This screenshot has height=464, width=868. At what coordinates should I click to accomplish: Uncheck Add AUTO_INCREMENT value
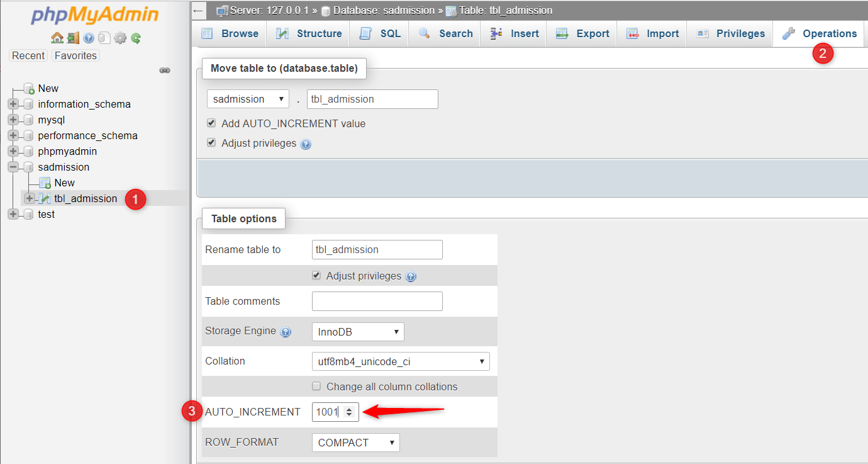pyautogui.click(x=211, y=123)
